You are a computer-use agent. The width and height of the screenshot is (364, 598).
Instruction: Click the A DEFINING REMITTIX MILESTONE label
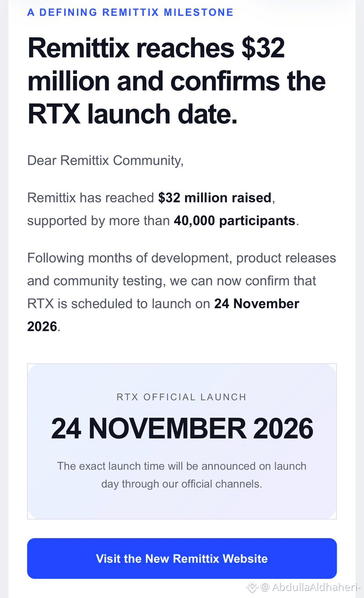click(130, 12)
